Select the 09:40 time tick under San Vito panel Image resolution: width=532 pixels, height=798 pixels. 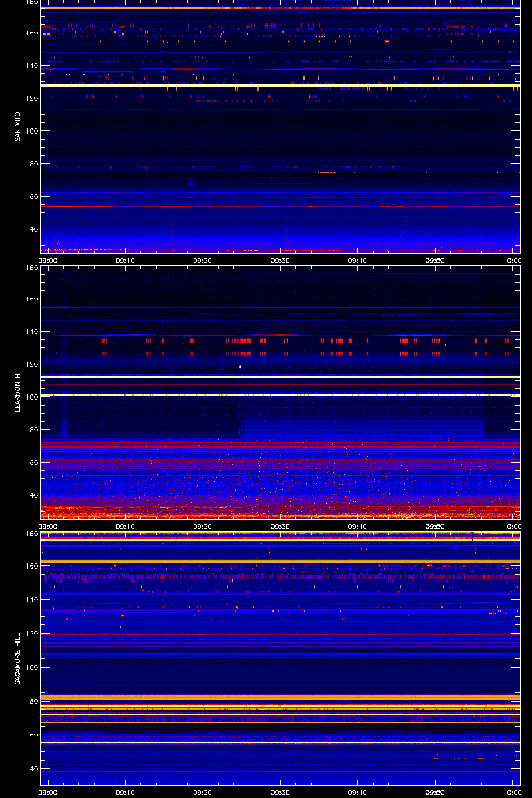tap(358, 260)
